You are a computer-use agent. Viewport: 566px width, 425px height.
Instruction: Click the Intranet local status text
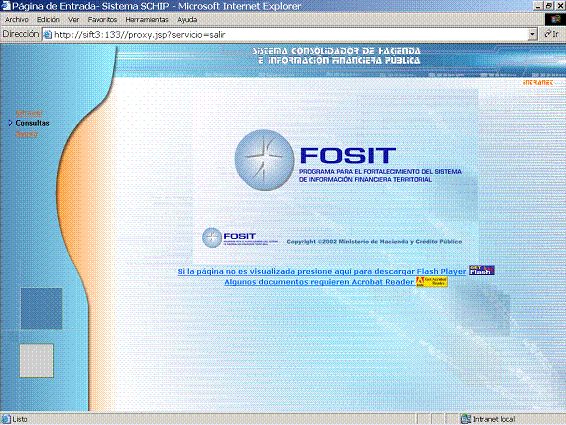(x=494, y=419)
